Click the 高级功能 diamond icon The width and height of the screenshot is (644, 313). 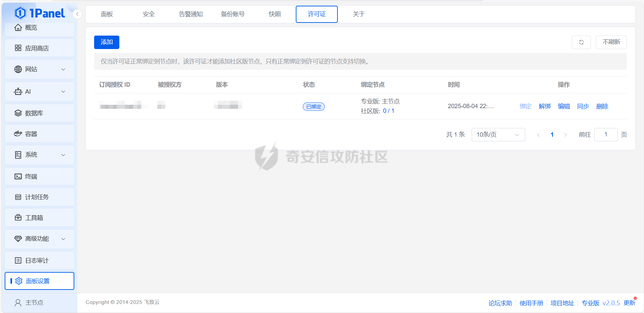tap(18, 239)
